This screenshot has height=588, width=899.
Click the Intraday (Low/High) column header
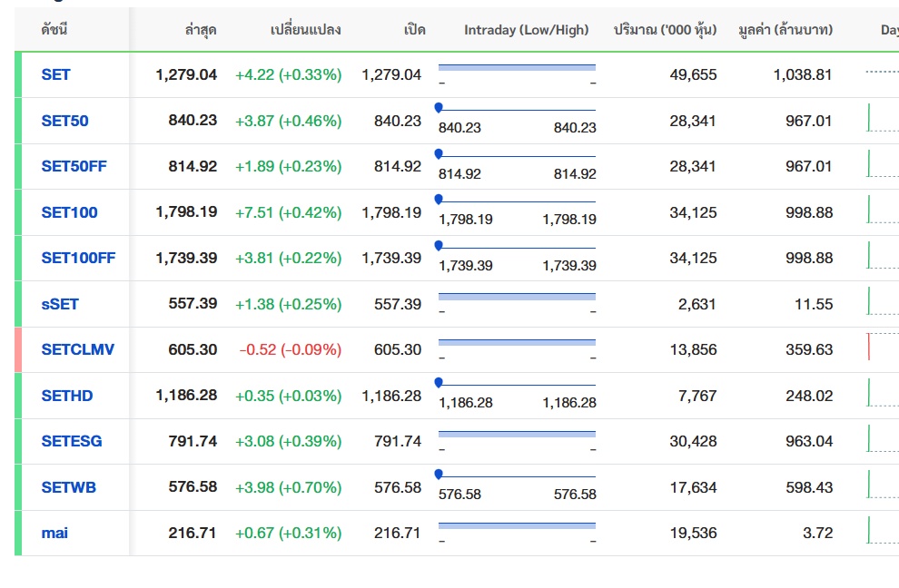(526, 30)
